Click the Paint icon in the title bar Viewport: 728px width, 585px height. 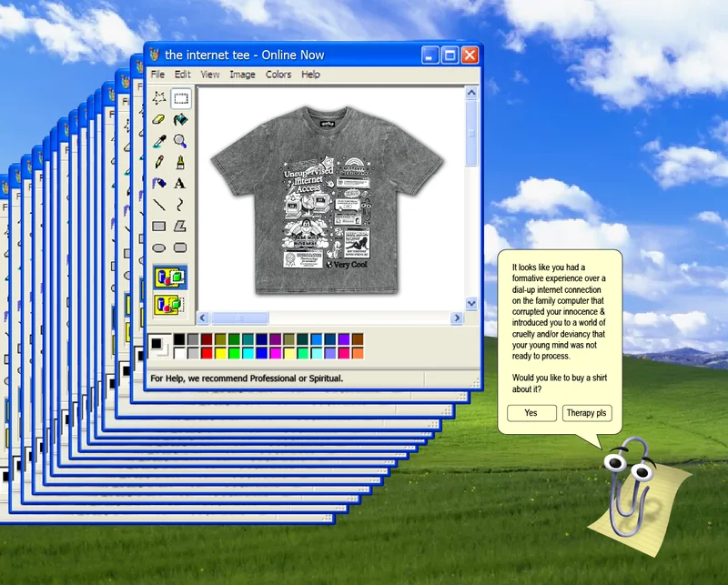[155, 55]
